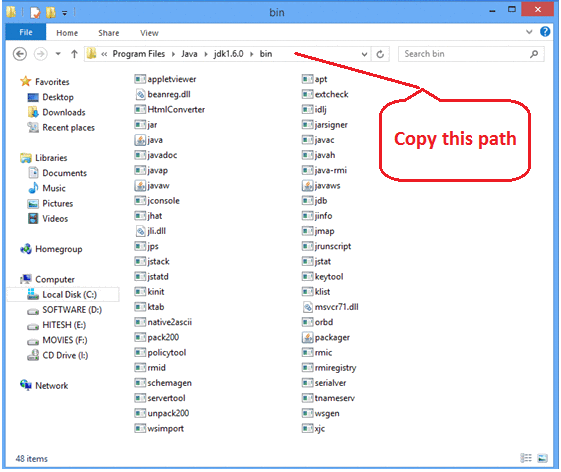Select Libraries in navigation pane

coord(51,158)
